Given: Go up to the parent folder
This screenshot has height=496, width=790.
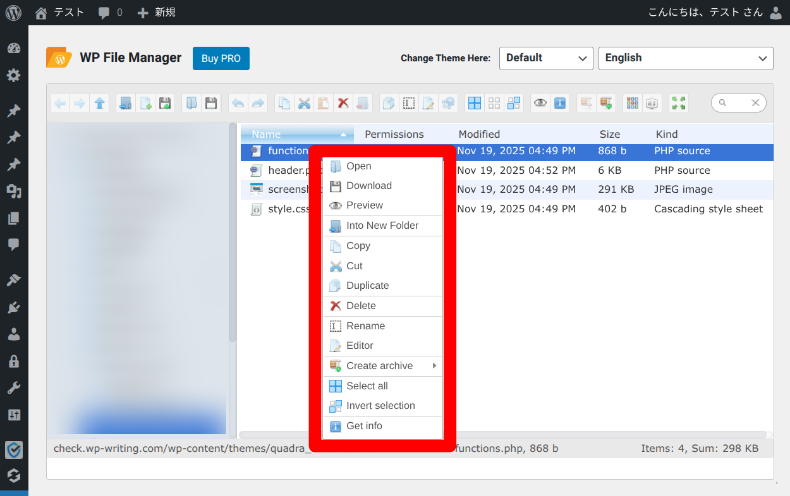Looking at the screenshot, I should (100, 104).
